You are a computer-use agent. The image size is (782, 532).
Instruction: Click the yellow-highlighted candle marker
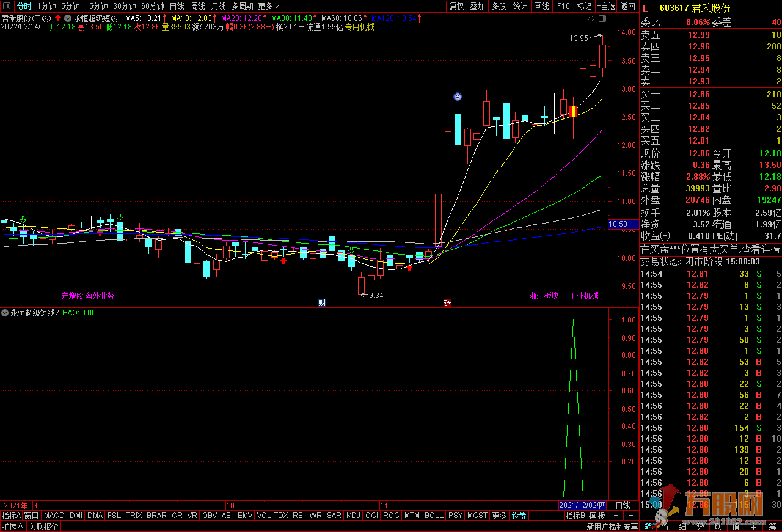click(x=573, y=111)
